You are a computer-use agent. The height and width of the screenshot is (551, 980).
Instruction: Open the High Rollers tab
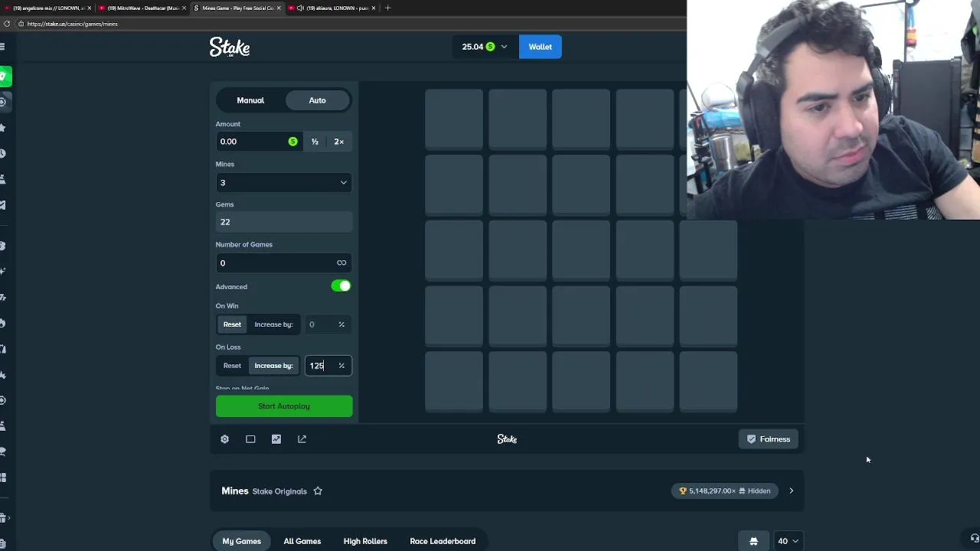(365, 541)
